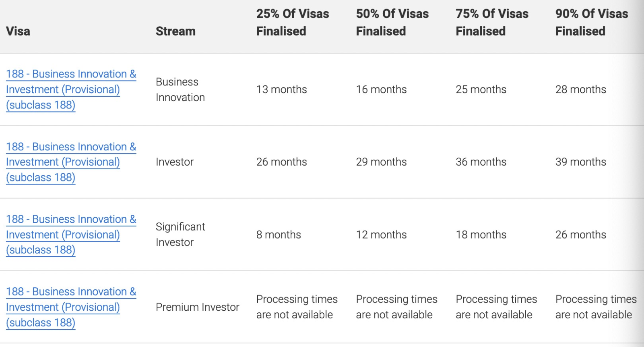Select the 8 months cell

point(279,235)
